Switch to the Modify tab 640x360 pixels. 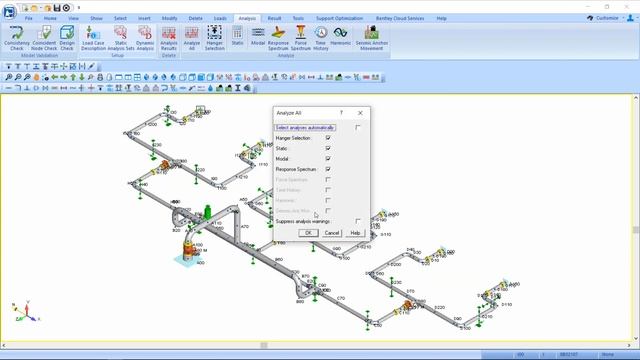point(169,18)
